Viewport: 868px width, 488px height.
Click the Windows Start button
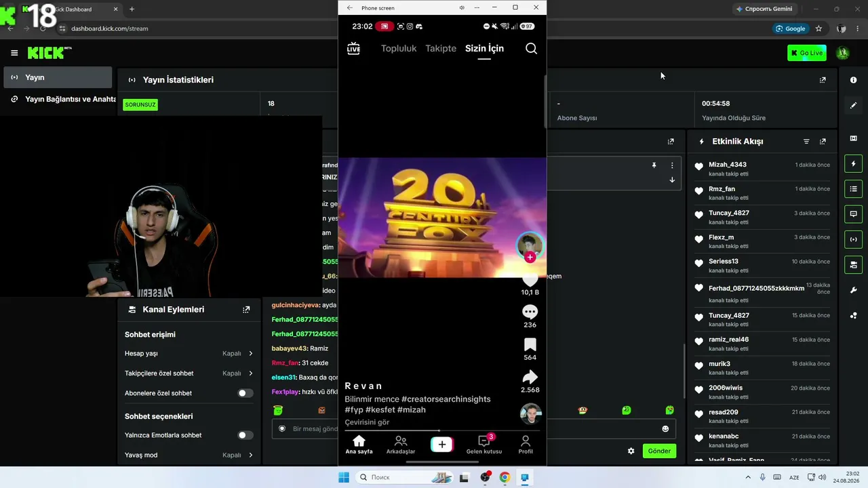[344, 477]
